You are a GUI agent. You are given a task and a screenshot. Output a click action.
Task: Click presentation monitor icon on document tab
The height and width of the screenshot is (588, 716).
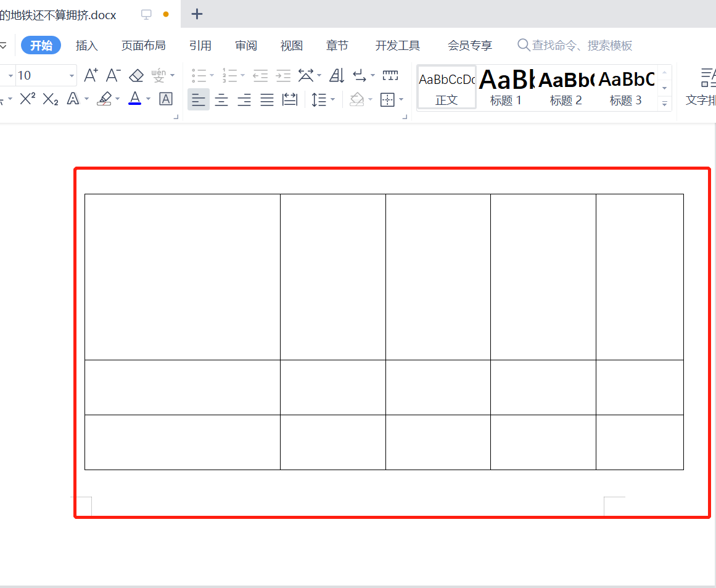(146, 14)
